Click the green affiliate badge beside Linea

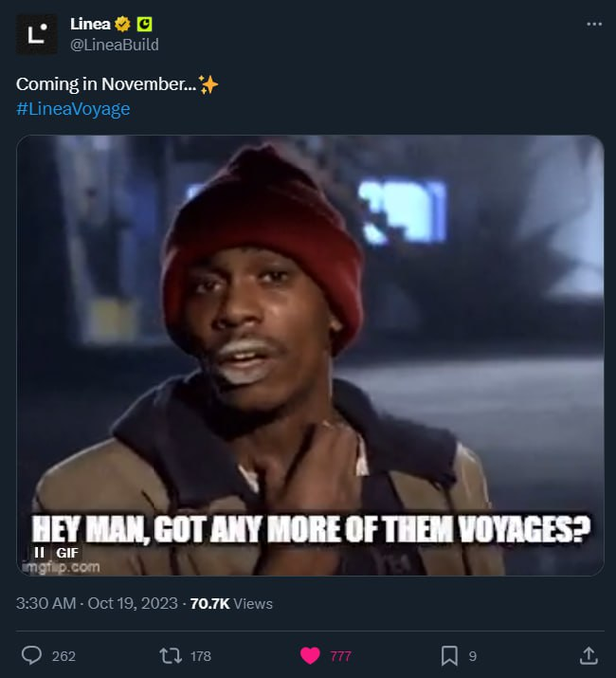[x=144, y=24]
